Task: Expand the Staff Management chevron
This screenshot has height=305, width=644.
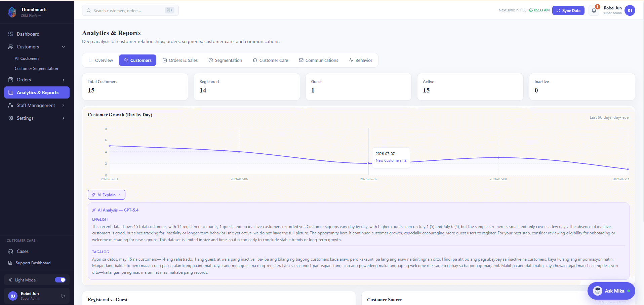Action: pos(63,105)
